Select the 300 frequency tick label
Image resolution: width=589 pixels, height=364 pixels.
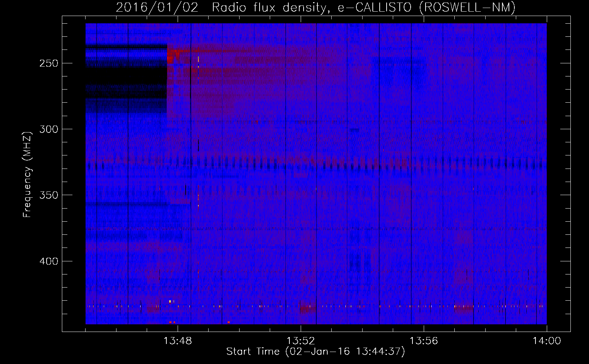click(49, 129)
